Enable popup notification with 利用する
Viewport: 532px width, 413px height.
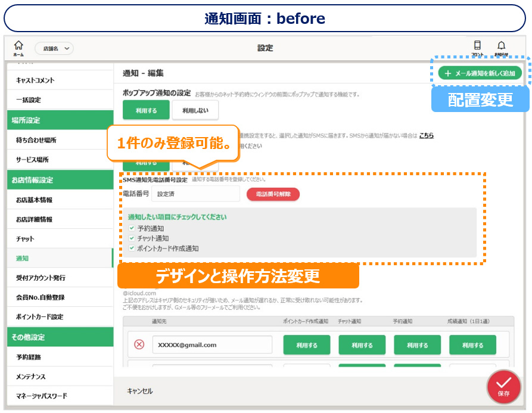[x=146, y=110]
